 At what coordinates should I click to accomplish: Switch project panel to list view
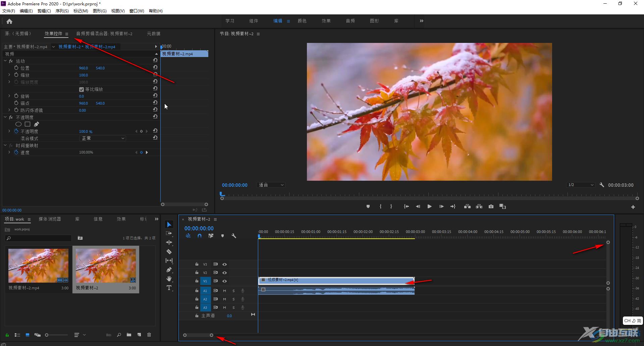(17, 335)
